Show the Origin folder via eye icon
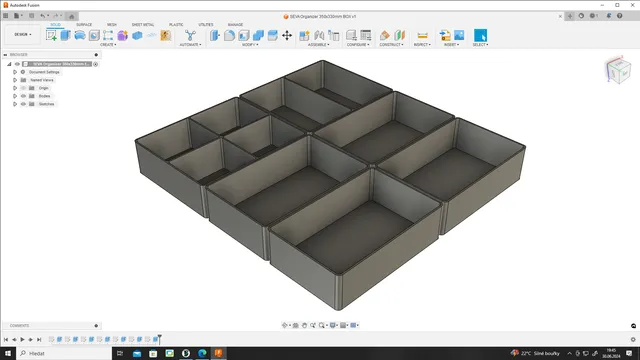This screenshot has height=360, width=640. click(x=23, y=88)
